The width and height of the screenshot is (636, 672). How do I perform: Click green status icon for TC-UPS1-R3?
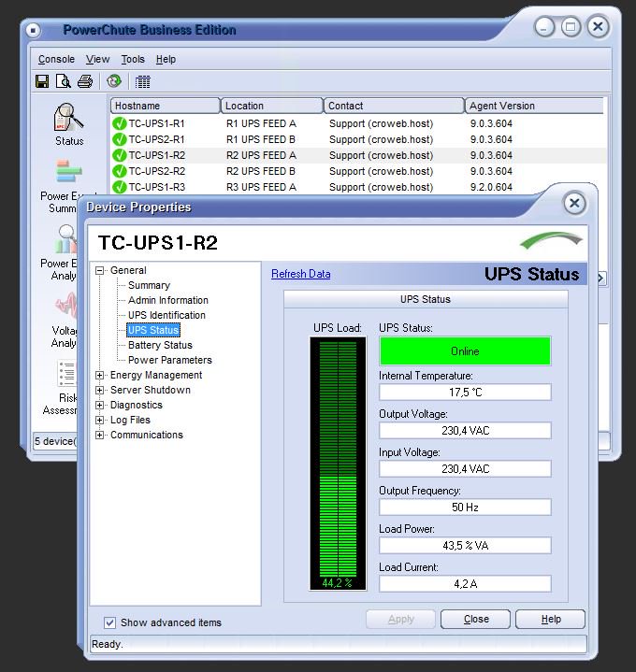point(119,187)
